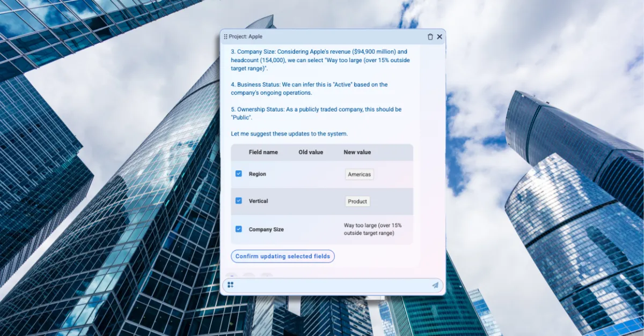
Task: Close the Project: Apple chat panel
Action: pyautogui.click(x=440, y=37)
